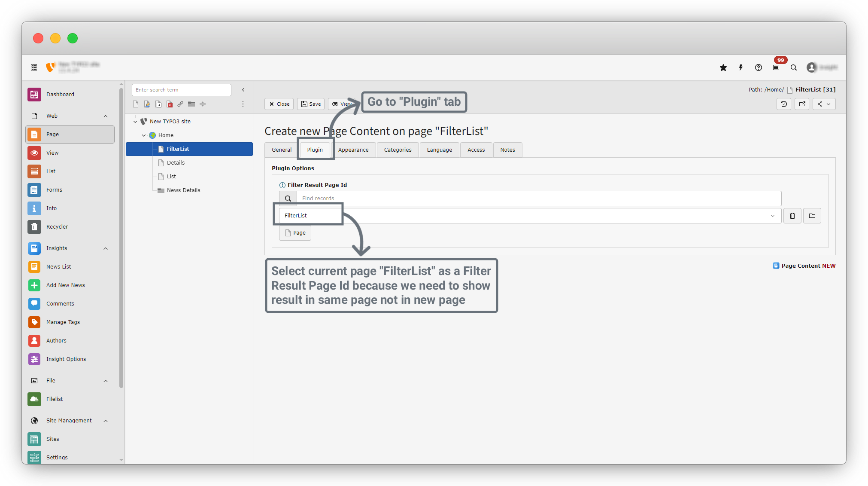Open the help question mark icon
The width and height of the screenshot is (868, 486).
pyautogui.click(x=759, y=67)
